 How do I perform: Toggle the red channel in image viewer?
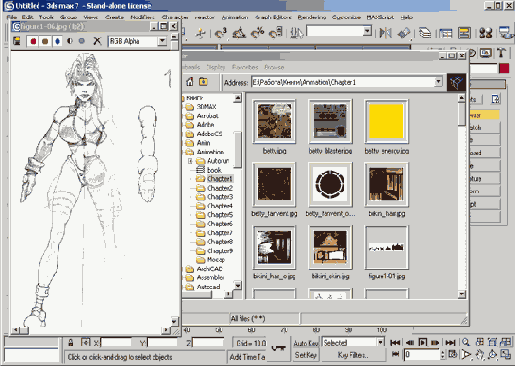(x=33, y=41)
